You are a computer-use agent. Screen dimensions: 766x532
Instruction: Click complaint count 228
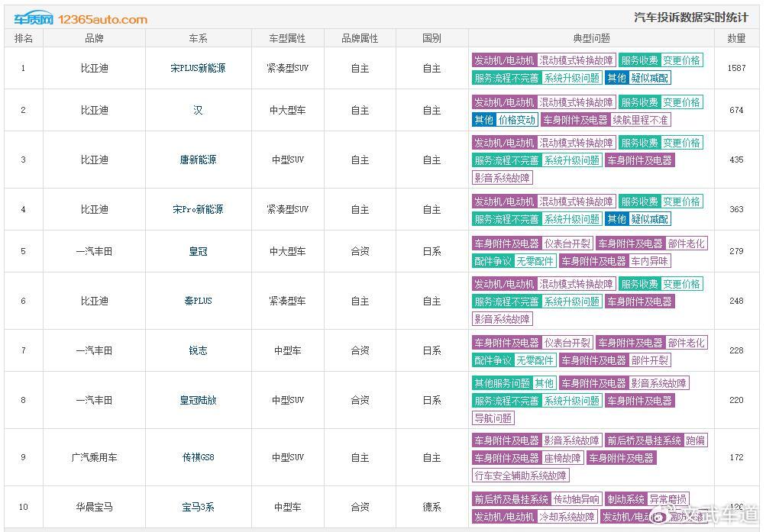737,350
